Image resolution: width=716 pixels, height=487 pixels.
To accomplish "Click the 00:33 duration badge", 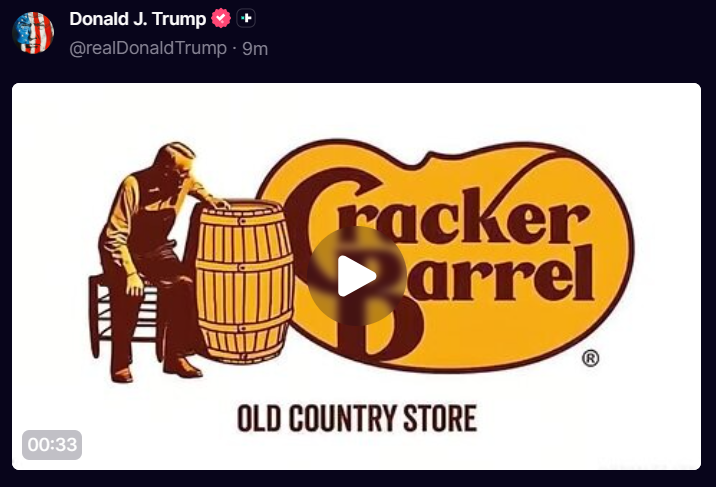I will tap(52, 445).
